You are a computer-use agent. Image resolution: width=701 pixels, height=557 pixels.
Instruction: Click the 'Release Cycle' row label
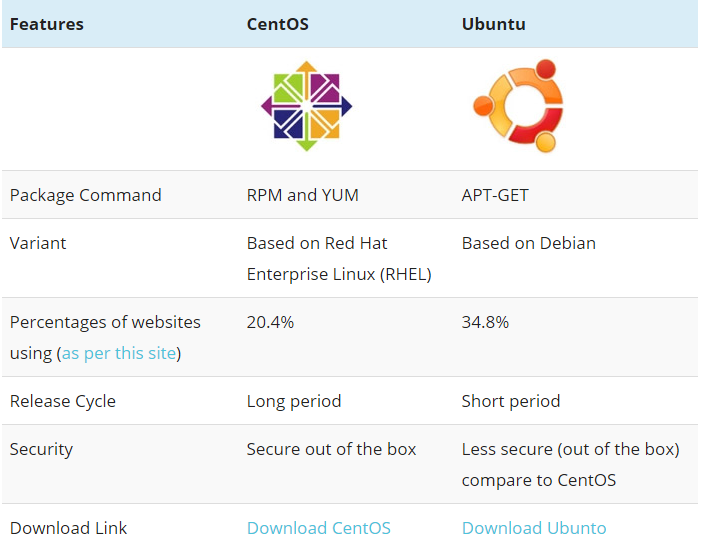tap(62, 401)
